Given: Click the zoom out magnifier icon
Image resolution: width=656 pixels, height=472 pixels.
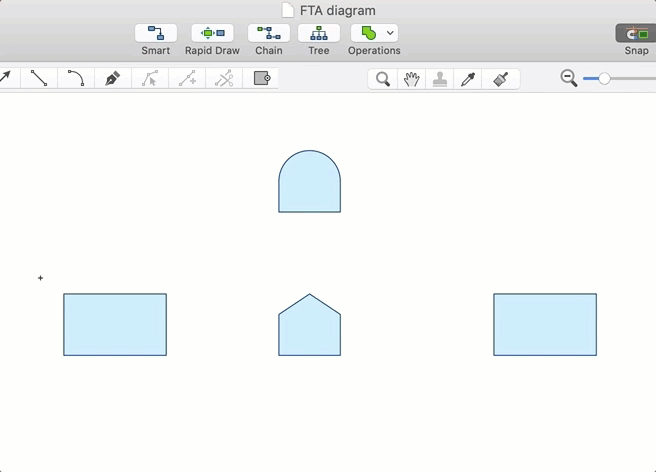Looking at the screenshot, I should tap(569, 78).
